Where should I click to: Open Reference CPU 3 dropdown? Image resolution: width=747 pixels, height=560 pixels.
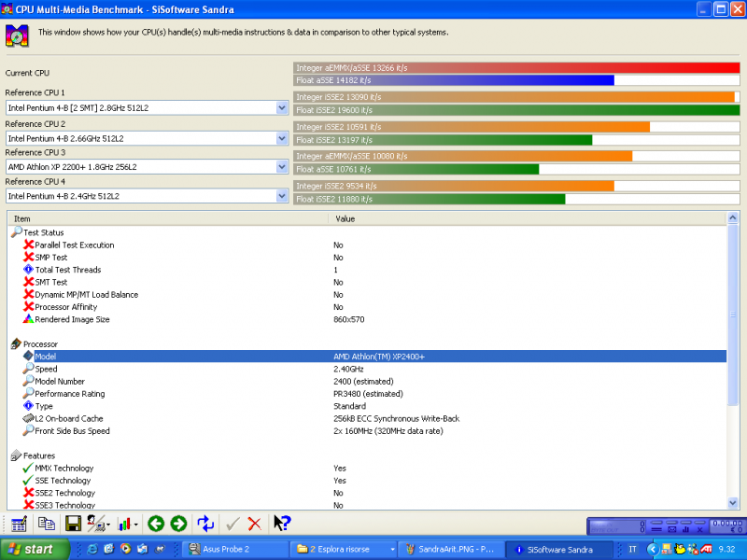[x=282, y=167]
